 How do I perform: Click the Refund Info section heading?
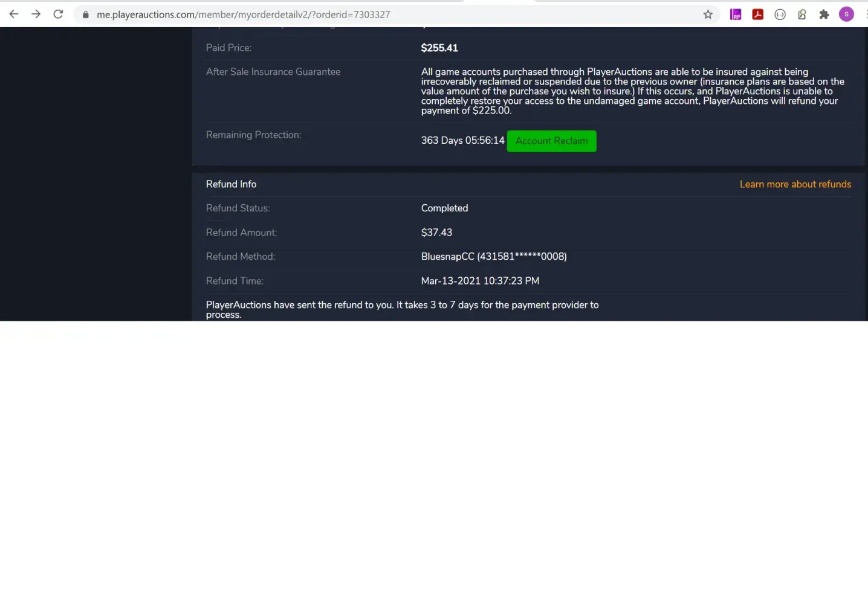click(x=231, y=184)
